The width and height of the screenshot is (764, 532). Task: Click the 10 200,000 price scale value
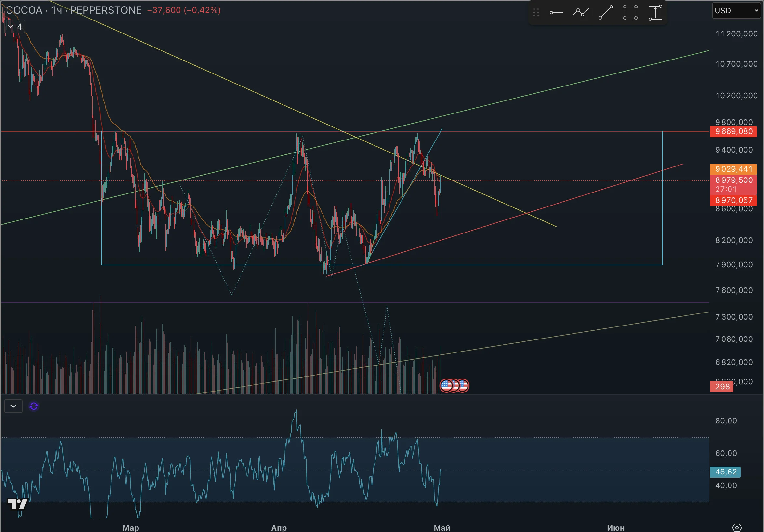736,96
